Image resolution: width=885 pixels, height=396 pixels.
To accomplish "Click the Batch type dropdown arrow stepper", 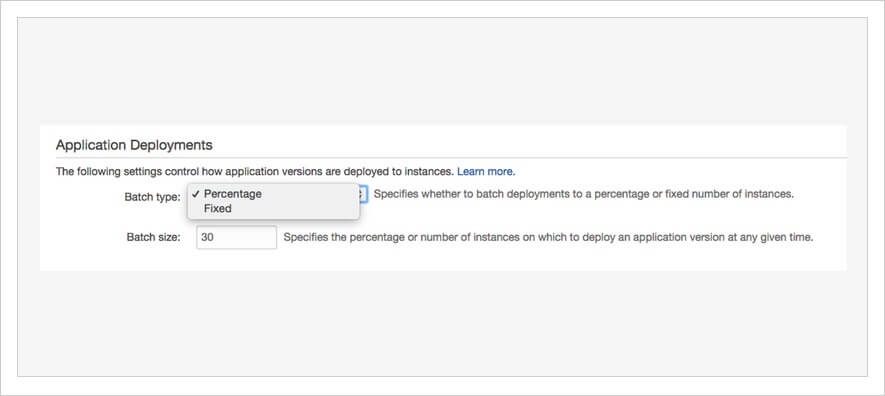I will click(x=363, y=195).
